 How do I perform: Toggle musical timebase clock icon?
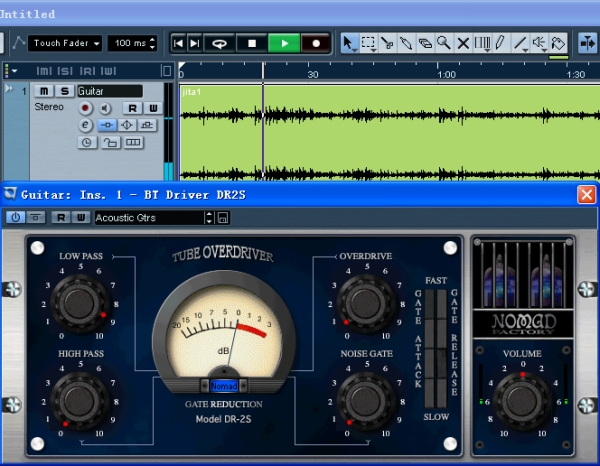pos(87,143)
